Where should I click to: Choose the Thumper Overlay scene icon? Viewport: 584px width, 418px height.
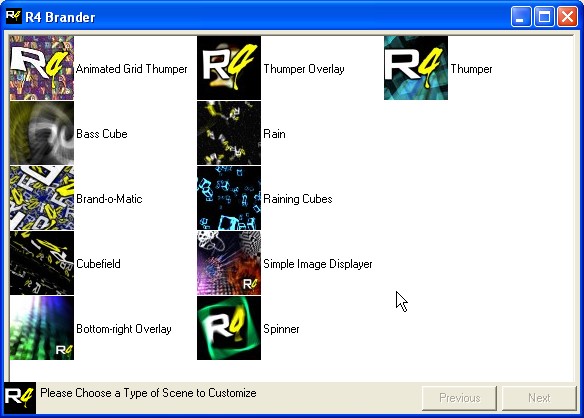coord(229,68)
